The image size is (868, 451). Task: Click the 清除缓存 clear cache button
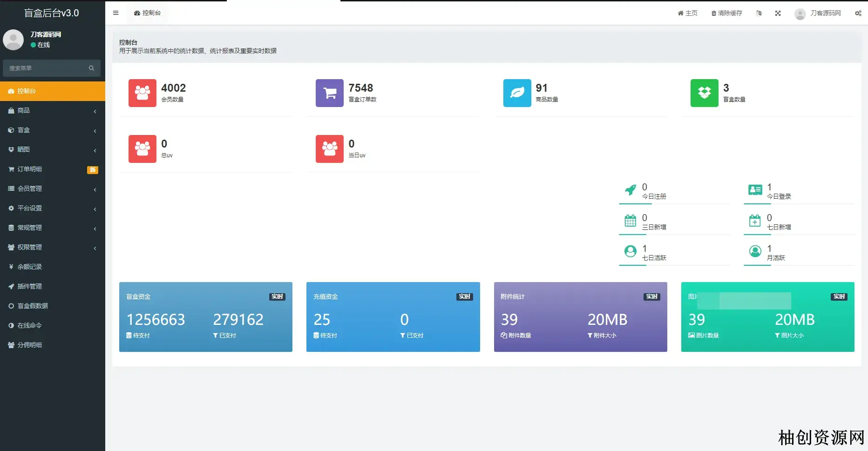[726, 13]
